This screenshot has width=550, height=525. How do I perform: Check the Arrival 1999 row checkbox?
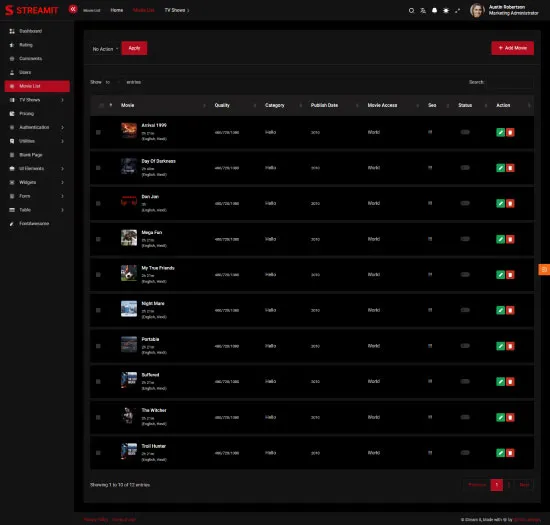click(98, 132)
